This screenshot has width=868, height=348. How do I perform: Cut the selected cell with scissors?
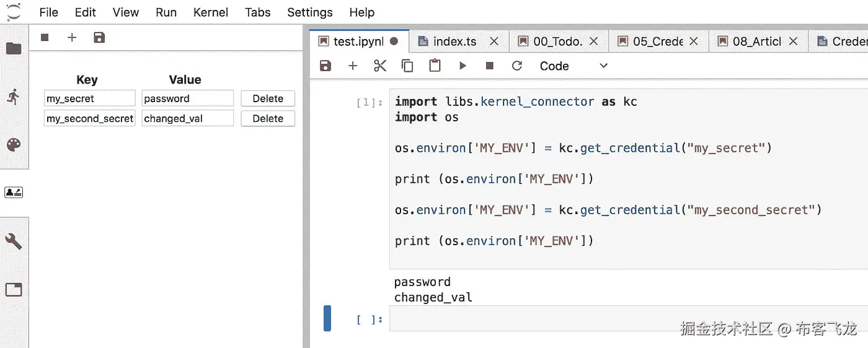click(380, 66)
